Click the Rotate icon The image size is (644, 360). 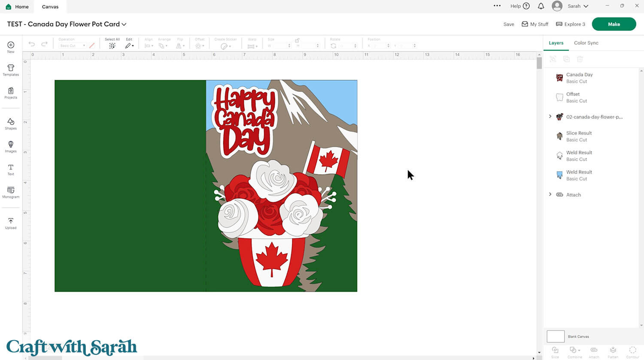pyautogui.click(x=333, y=45)
